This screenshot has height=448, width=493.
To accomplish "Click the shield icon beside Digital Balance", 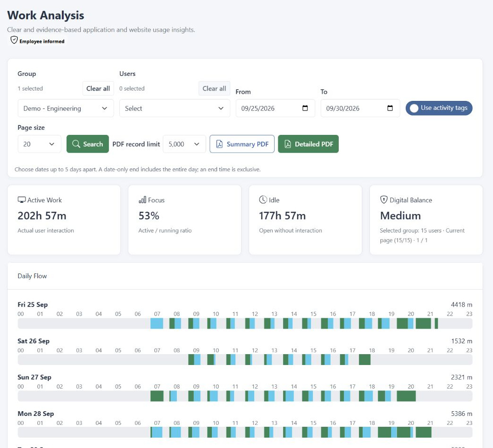I will [384, 199].
